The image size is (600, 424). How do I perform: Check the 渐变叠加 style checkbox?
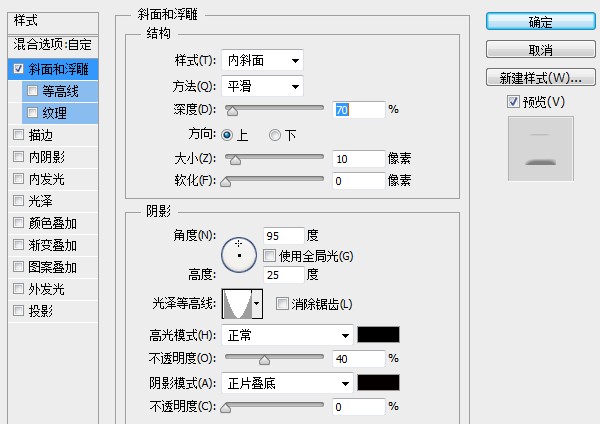[18, 245]
